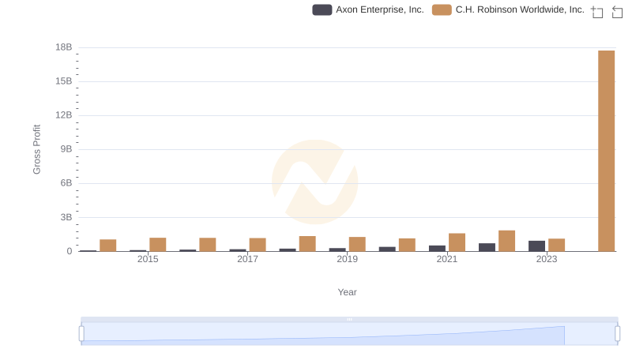Click the zoom area select icon
Viewport: 632px width, 364px height.
click(x=597, y=12)
